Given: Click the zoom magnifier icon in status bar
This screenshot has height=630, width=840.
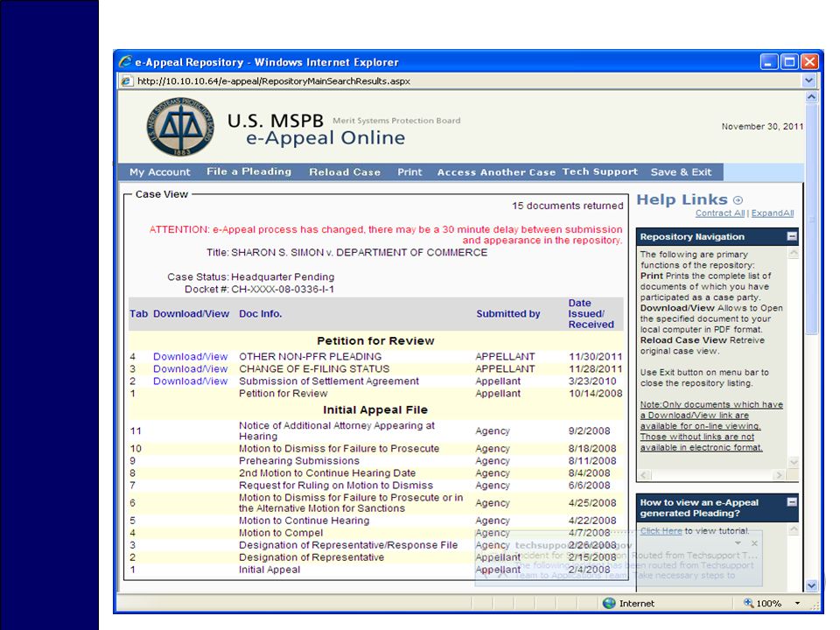Looking at the screenshot, I should tap(748, 603).
